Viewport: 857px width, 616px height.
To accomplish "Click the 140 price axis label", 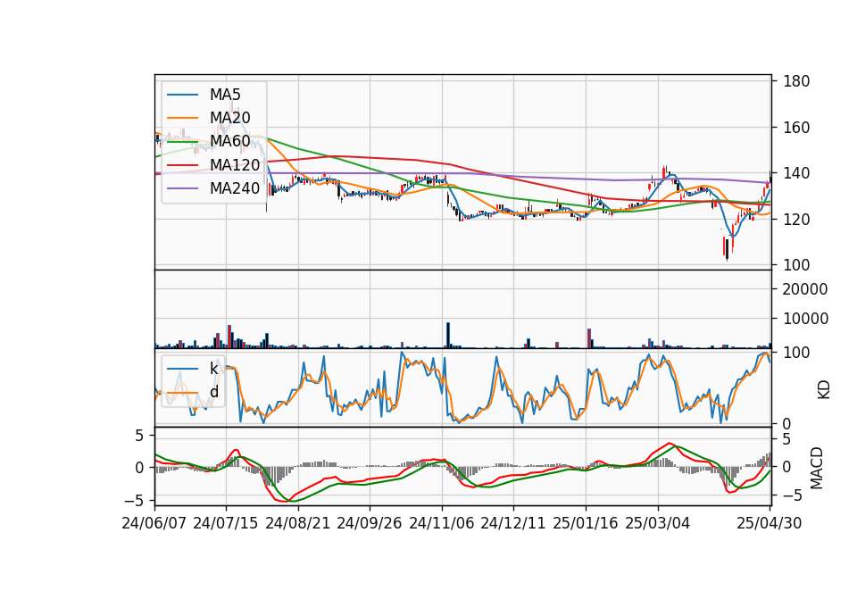I will point(796,173).
